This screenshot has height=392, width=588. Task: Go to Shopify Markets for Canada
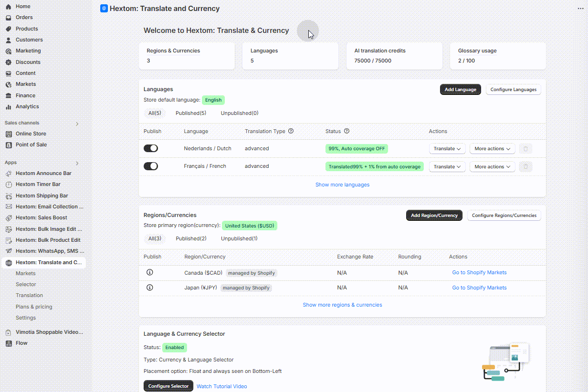coord(479,272)
